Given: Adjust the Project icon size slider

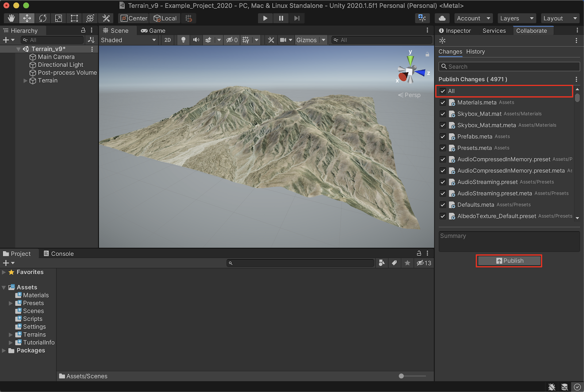Looking at the screenshot, I should click(401, 376).
